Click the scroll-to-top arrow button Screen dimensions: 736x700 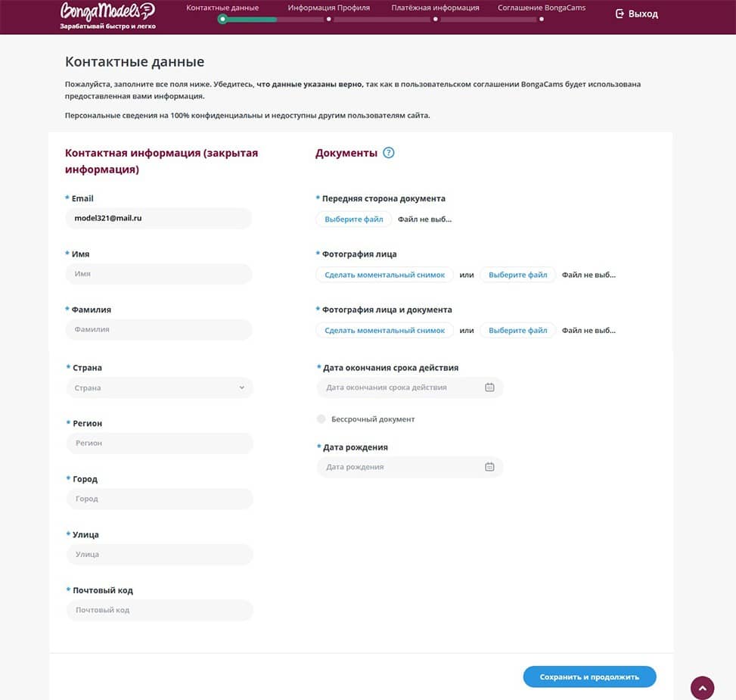(702, 688)
